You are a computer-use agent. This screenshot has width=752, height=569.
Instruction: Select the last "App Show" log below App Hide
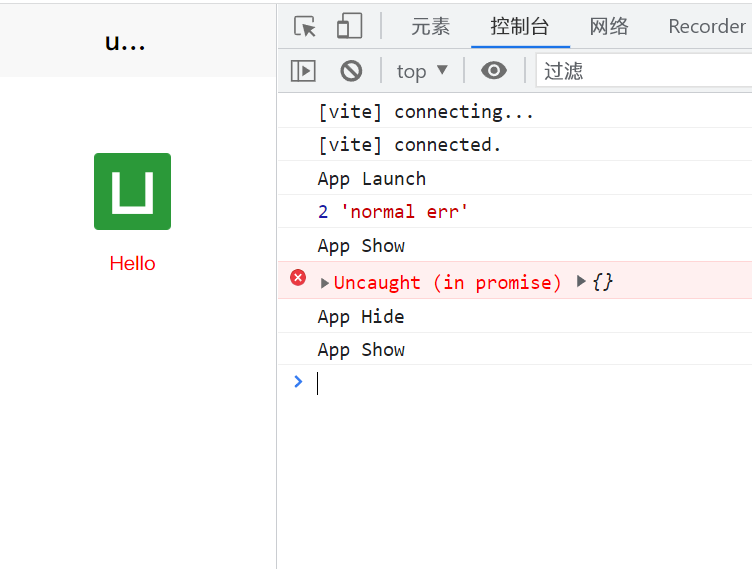click(x=515, y=349)
